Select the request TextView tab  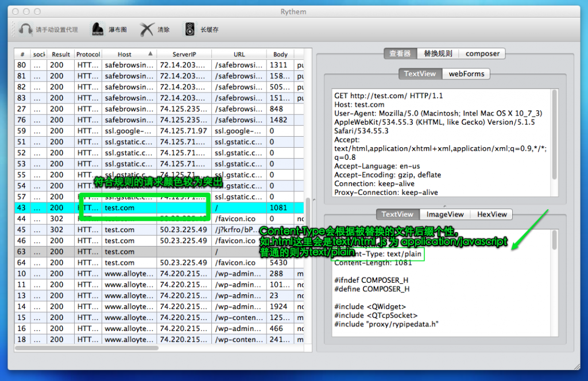(420, 74)
